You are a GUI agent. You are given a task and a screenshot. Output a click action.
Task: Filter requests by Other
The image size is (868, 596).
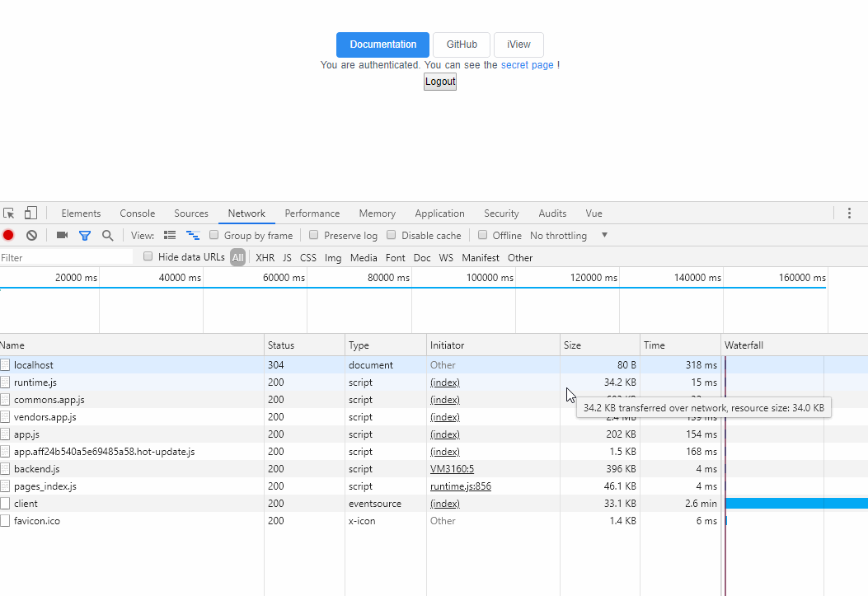point(520,258)
